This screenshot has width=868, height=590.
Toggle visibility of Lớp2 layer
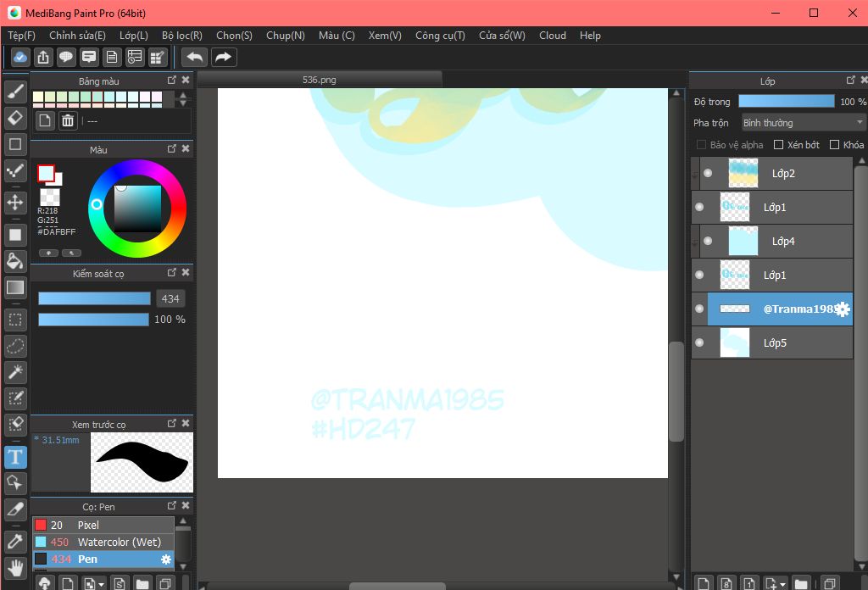coord(708,173)
